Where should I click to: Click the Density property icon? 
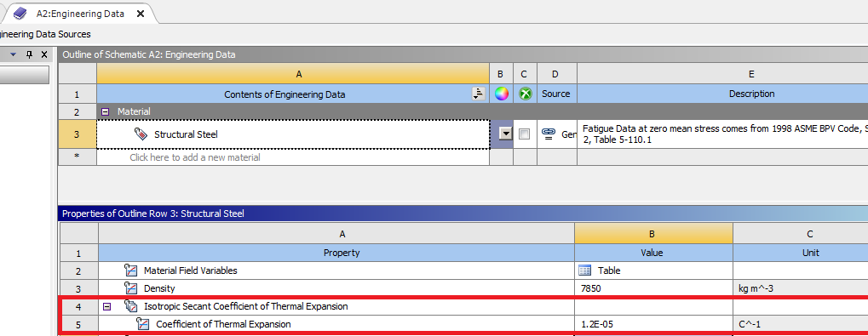130,288
